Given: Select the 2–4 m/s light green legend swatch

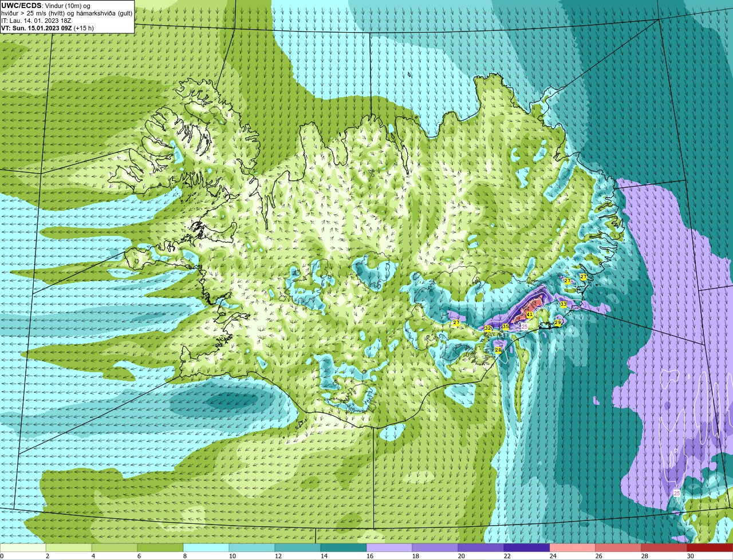Looking at the screenshot, I should [69, 548].
